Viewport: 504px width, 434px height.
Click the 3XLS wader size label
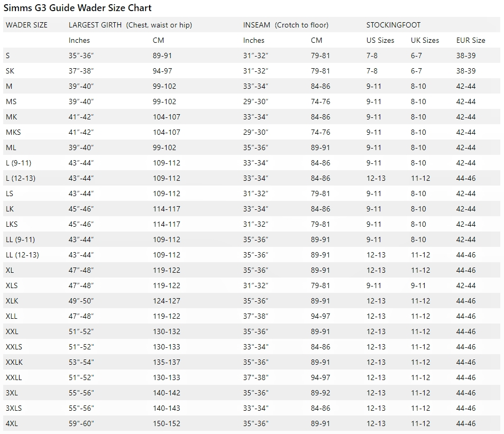14,408
